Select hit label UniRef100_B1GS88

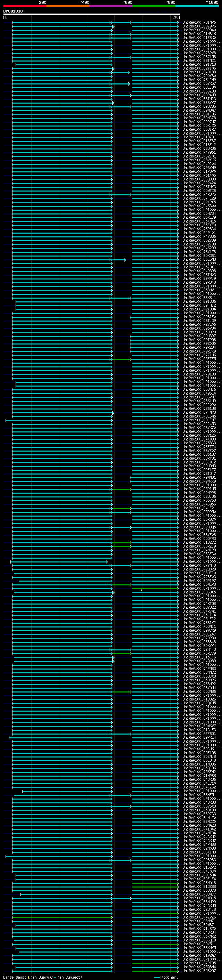coord(199,886)
